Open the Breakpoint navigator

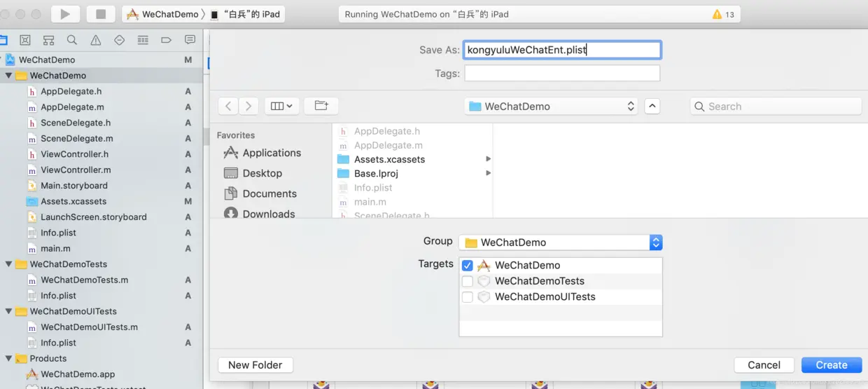pos(167,40)
